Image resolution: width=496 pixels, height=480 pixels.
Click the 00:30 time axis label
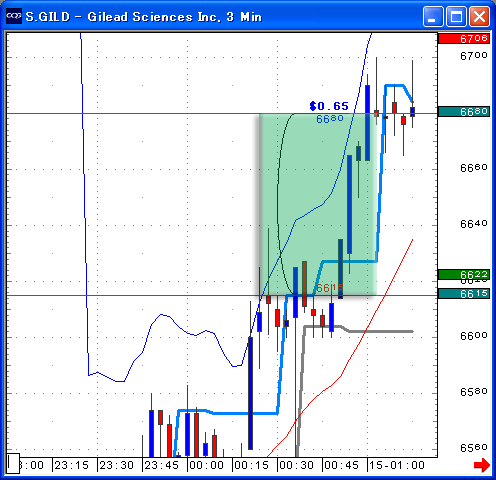pyautogui.click(x=296, y=465)
